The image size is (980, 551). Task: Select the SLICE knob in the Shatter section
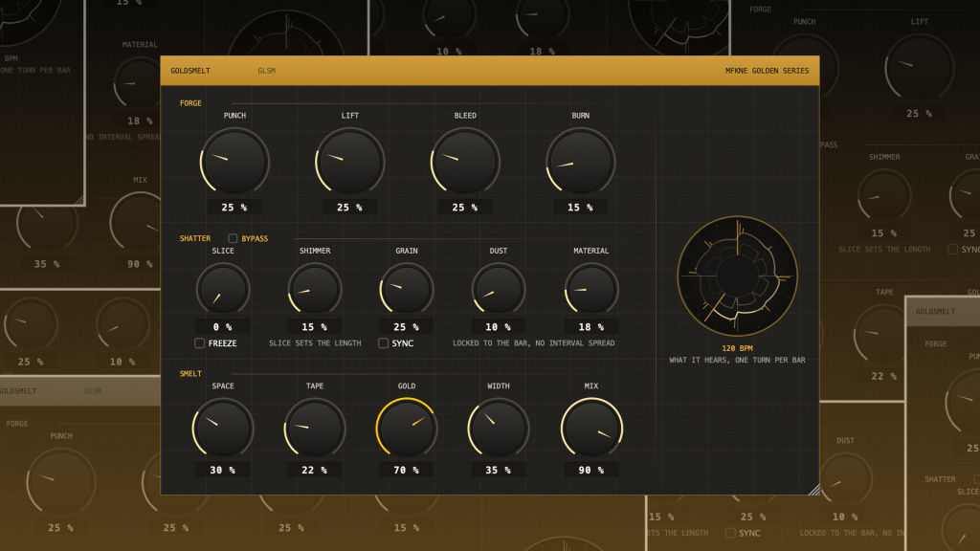[x=223, y=289]
